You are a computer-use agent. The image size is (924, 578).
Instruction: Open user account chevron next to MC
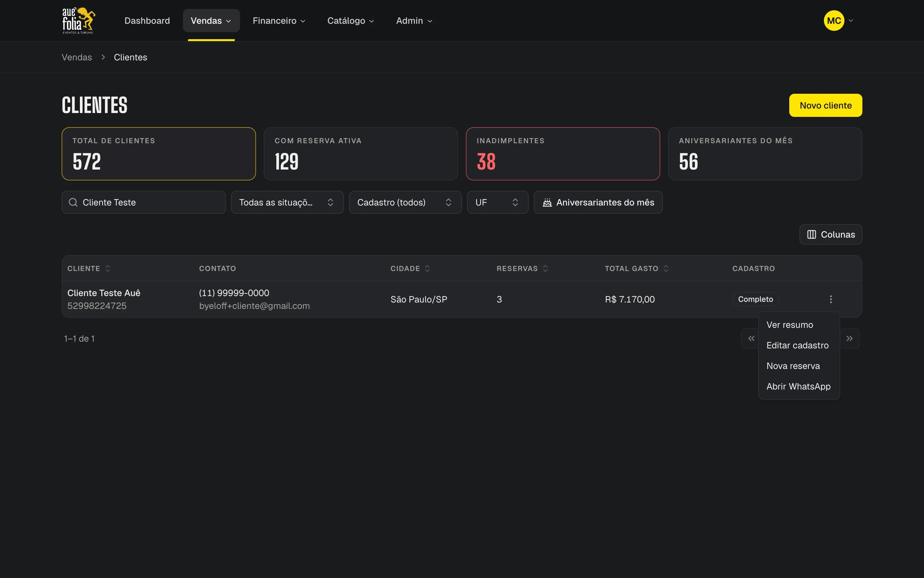pos(851,21)
